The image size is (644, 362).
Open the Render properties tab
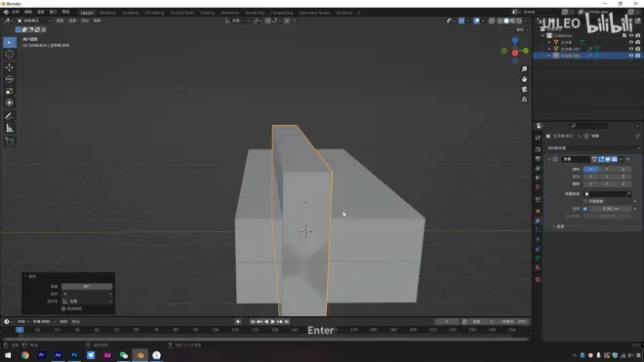tap(538, 149)
